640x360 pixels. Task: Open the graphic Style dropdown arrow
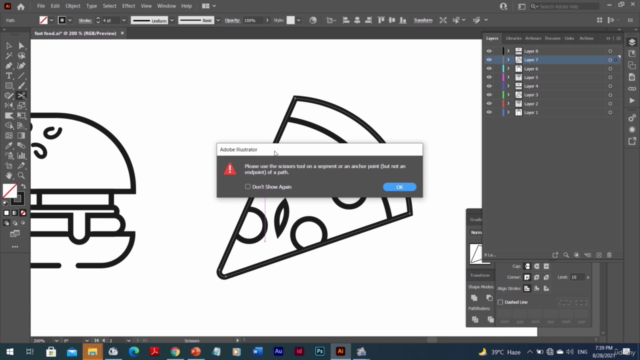click(299, 20)
